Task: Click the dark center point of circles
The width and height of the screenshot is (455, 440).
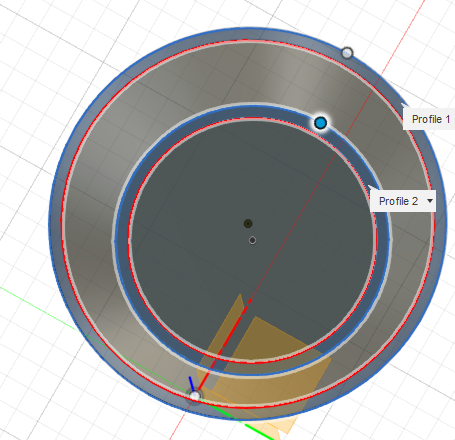Action: pos(248,224)
